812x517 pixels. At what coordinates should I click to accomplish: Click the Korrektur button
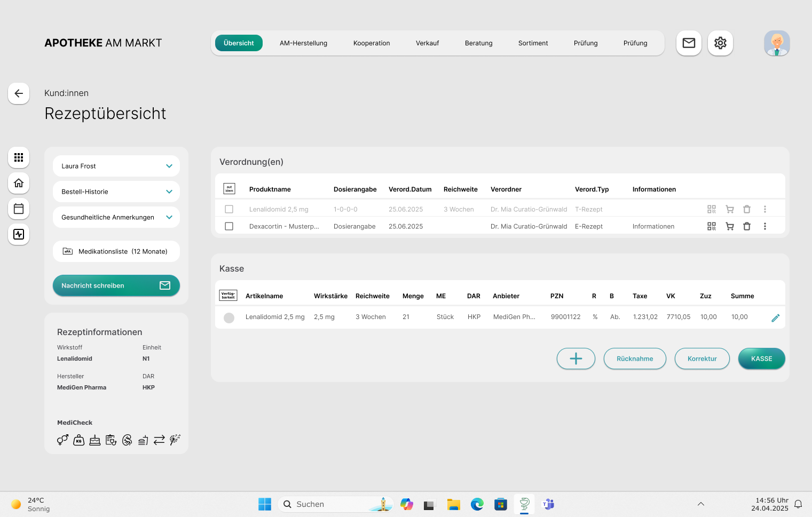[702, 359]
